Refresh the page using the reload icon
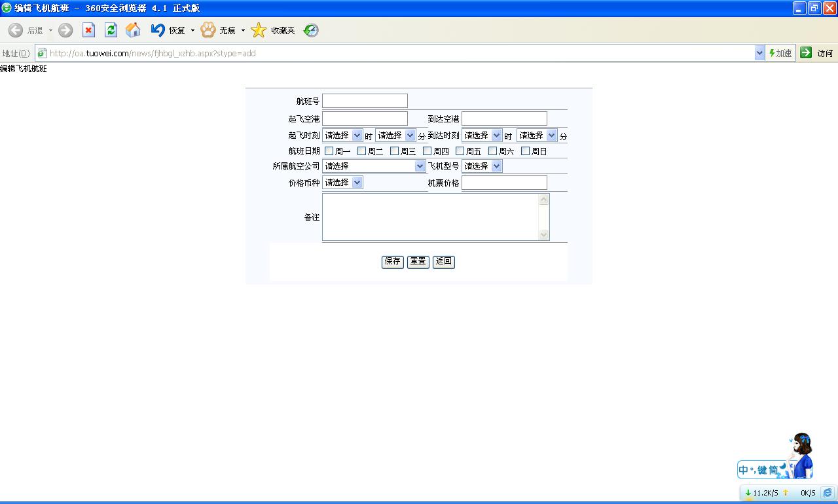This screenshot has height=504, width=838. 111,30
